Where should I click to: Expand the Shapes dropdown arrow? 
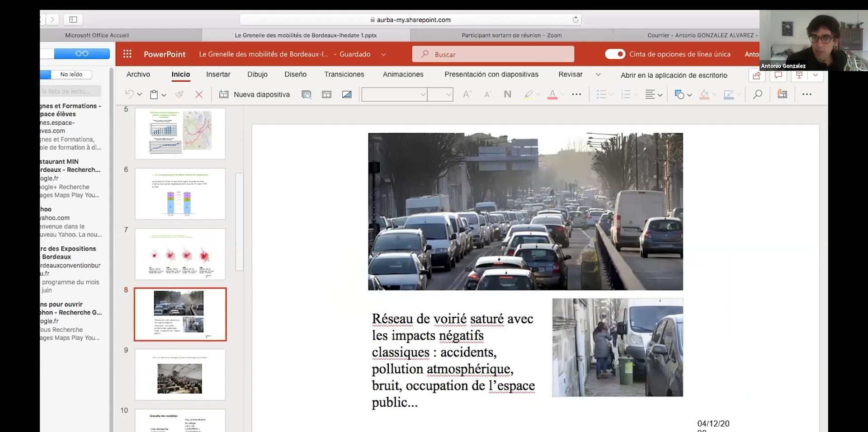pos(689,95)
